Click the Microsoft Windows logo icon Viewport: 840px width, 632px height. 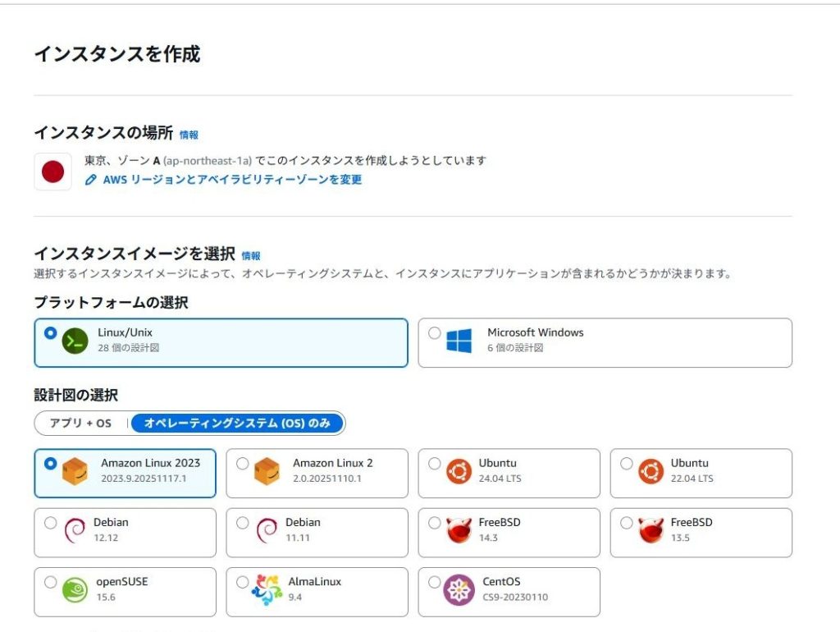[x=459, y=341]
